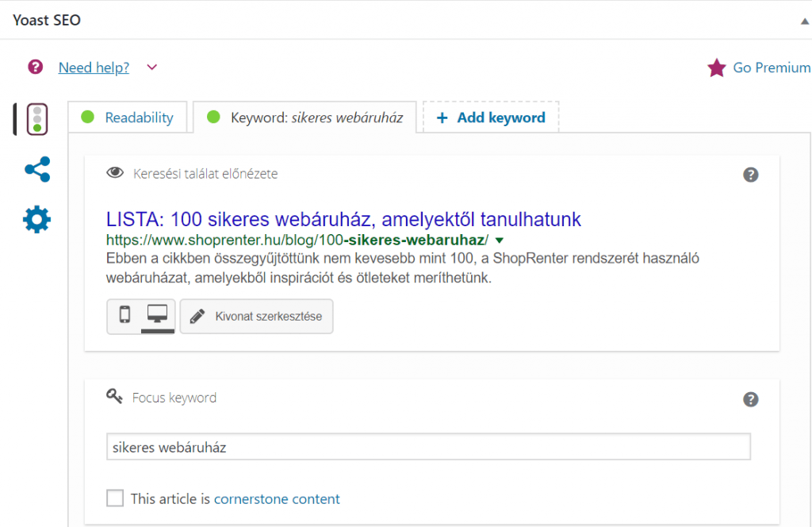Switch to desktop snippet preview
Viewport: 812px width, 527px height.
pos(158,316)
